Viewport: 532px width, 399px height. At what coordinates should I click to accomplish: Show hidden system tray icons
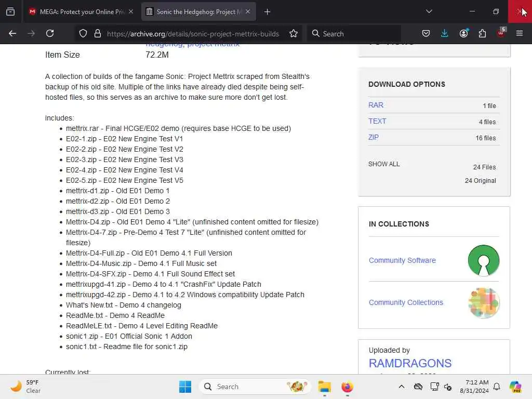pos(402,387)
